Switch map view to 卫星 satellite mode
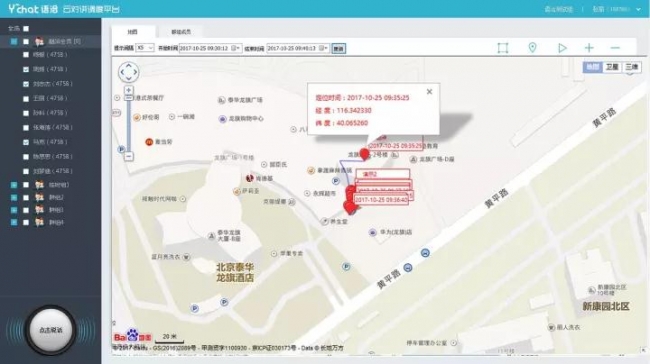The width and height of the screenshot is (650, 364). pyautogui.click(x=612, y=67)
